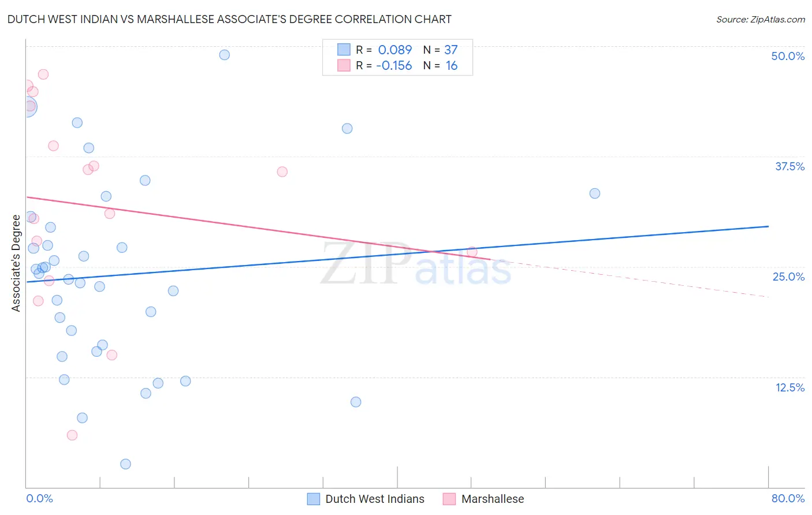Image resolution: width=812 pixels, height=515 pixels.
Task: Click the 80.0% x-axis label
Action: 788,498
